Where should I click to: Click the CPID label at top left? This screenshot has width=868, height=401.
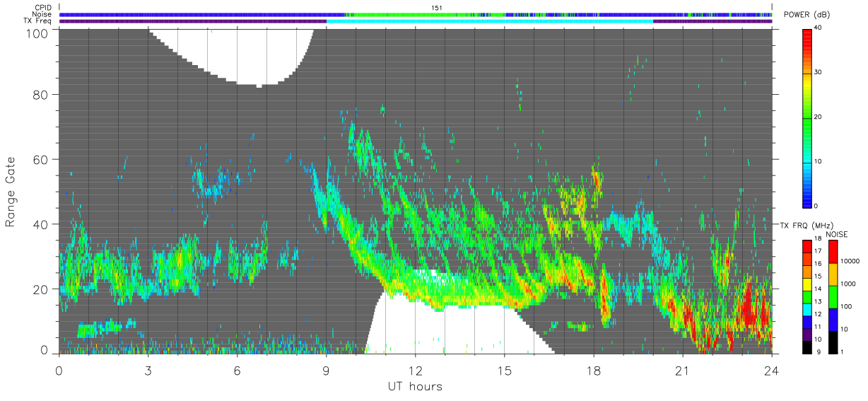pyautogui.click(x=42, y=8)
